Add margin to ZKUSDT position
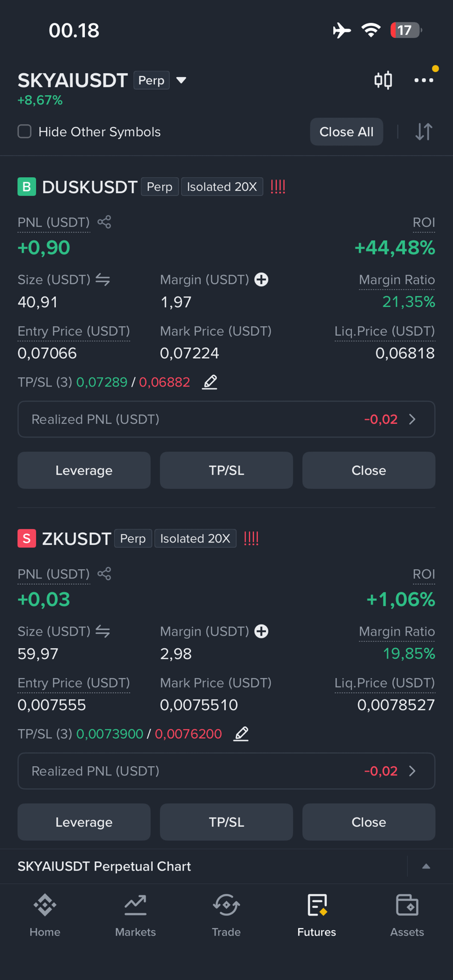The image size is (453, 980). [262, 631]
